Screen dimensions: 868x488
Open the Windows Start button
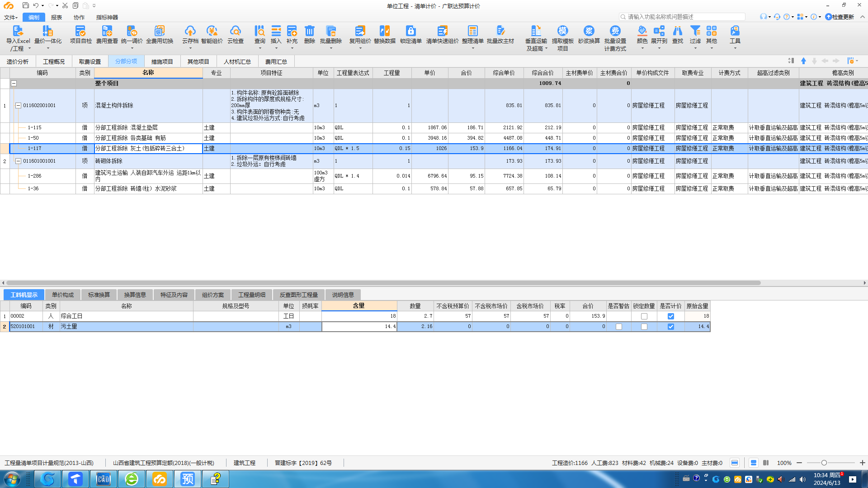(x=12, y=479)
